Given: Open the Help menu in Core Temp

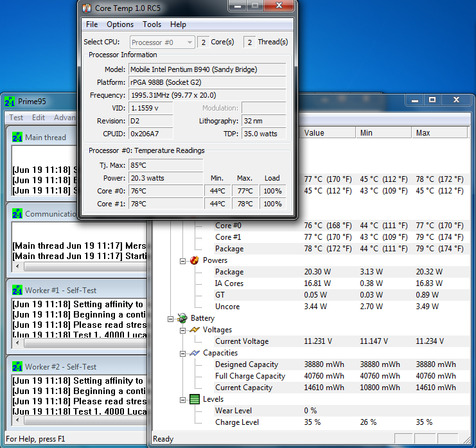Looking at the screenshot, I should coord(178,24).
